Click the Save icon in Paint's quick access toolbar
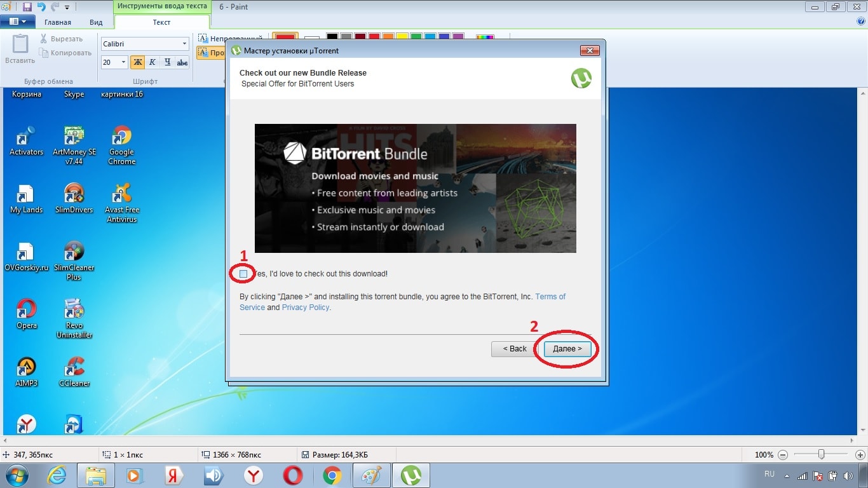The width and height of the screenshot is (868, 488). [x=27, y=7]
